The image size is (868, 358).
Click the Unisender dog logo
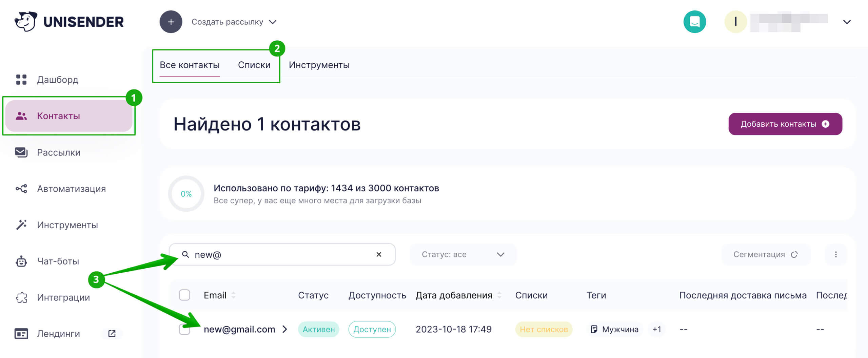[26, 21]
